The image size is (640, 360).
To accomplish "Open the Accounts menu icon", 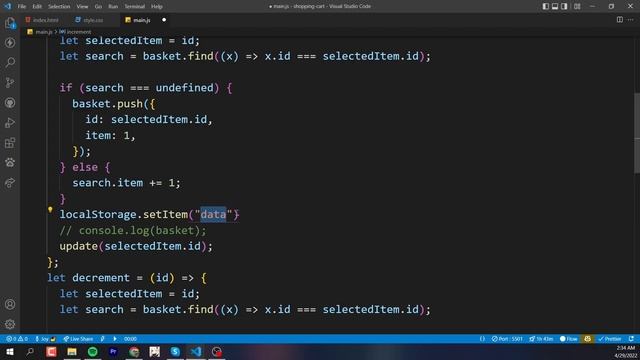I will click(x=10, y=304).
